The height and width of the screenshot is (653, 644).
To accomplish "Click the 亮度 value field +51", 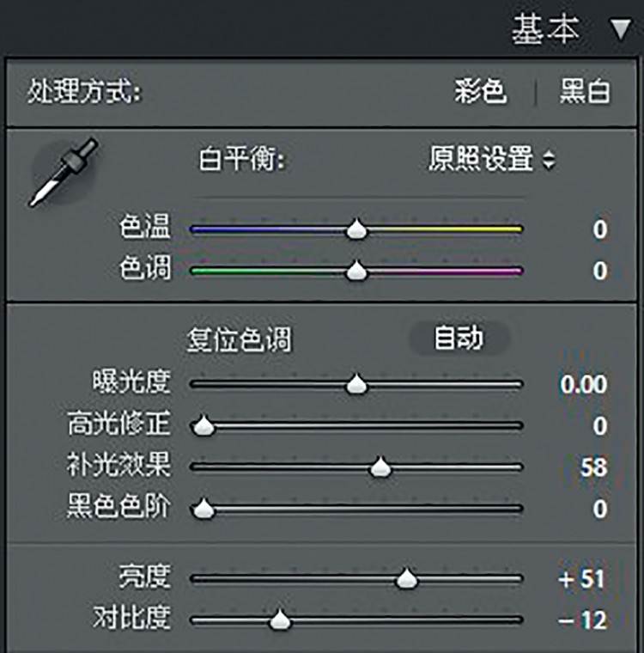I will coord(581,579).
